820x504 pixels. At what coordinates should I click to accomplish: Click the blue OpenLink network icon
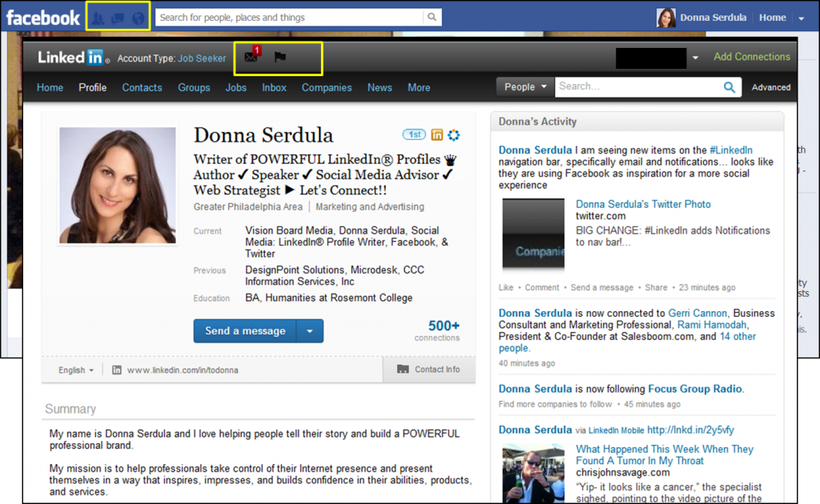tap(454, 134)
